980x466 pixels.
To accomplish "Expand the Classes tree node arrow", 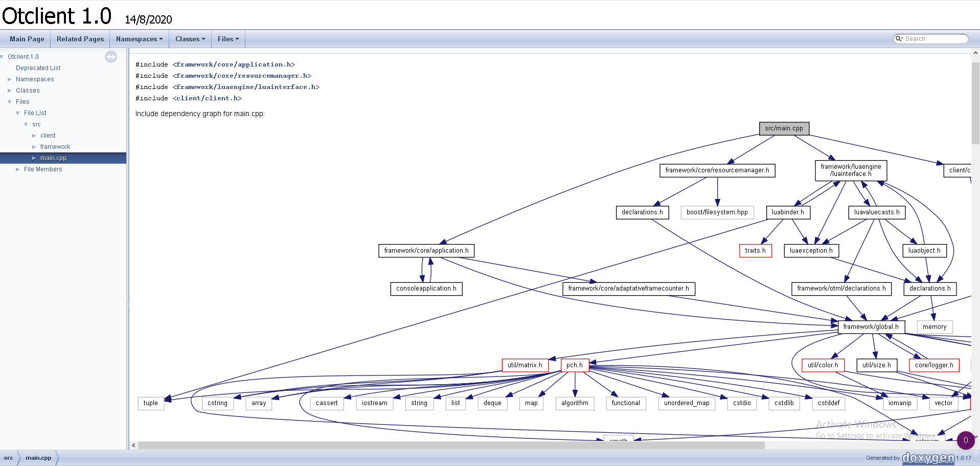I will coord(9,91).
